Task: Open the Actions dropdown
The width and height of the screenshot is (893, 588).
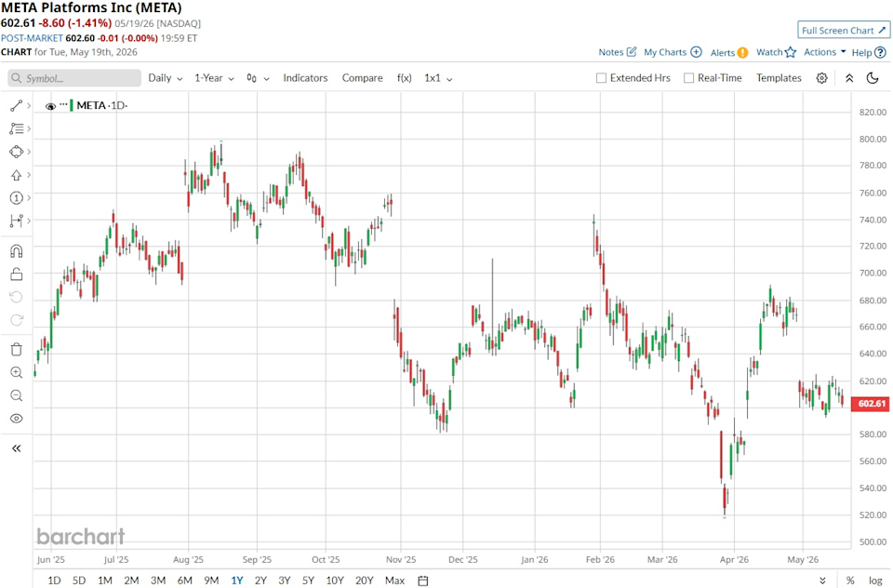Action: pyautogui.click(x=825, y=52)
